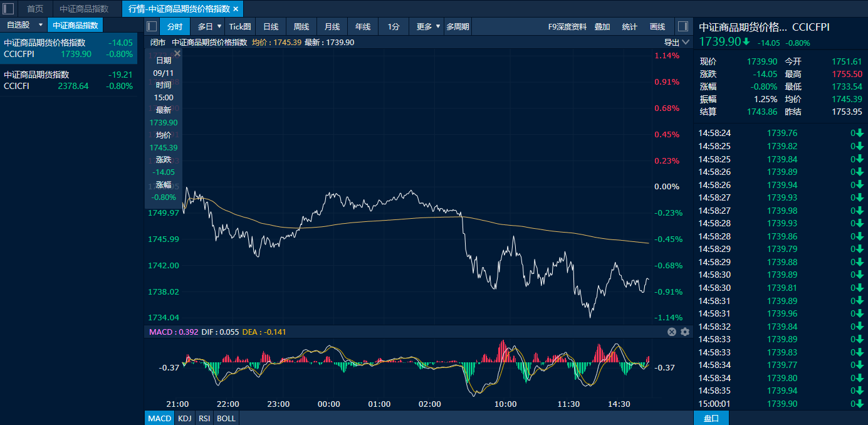Switch chart to 周线
This screenshot has width=868, height=425.
pos(301,26)
